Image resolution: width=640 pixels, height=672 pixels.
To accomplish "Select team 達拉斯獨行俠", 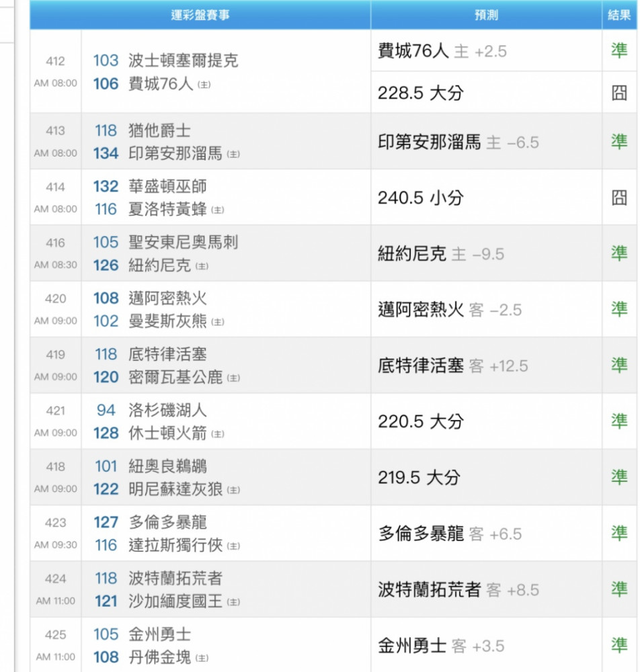I will click(175, 545).
